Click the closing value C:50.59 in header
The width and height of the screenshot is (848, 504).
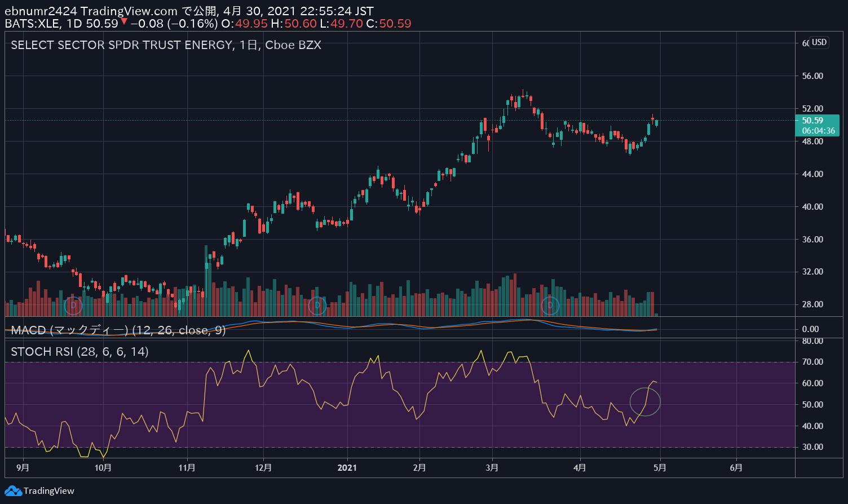point(388,24)
